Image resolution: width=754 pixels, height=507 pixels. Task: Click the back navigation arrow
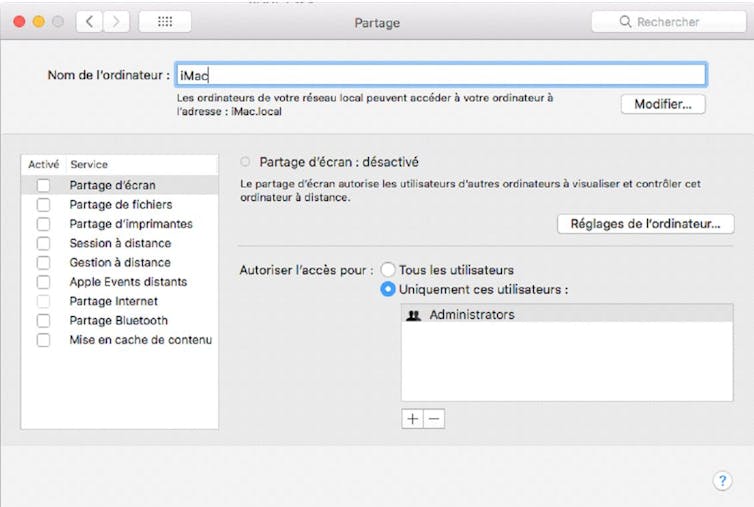89,21
